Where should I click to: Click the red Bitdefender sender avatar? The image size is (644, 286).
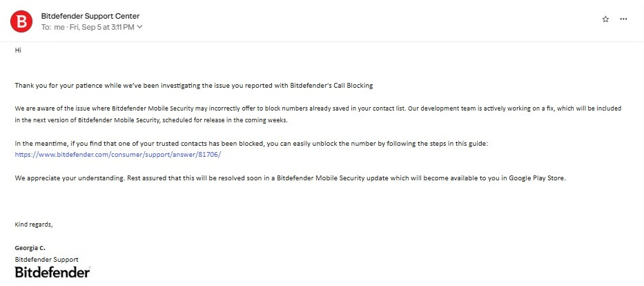tap(21, 21)
